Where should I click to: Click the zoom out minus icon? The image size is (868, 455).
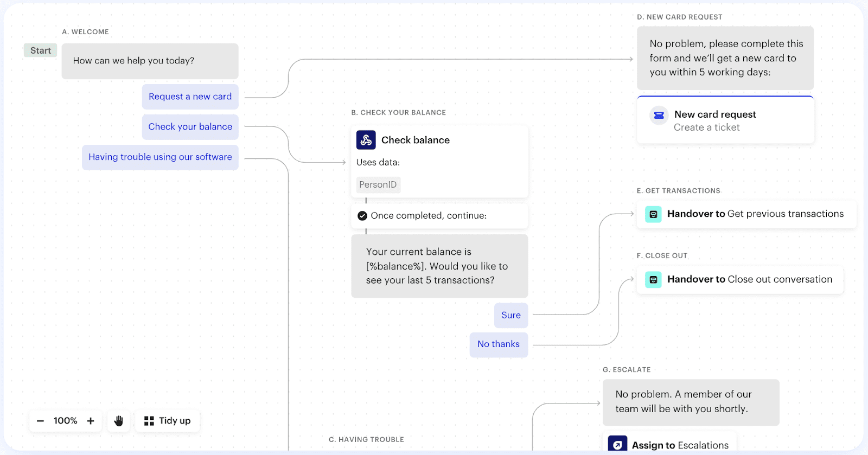click(x=40, y=421)
